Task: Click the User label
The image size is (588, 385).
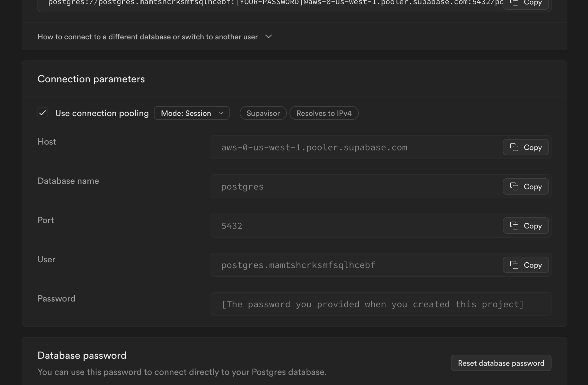Action: pos(46,259)
